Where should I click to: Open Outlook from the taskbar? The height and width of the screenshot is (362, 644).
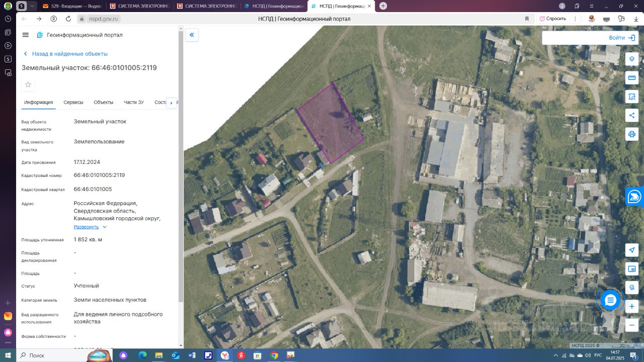click(x=175, y=355)
